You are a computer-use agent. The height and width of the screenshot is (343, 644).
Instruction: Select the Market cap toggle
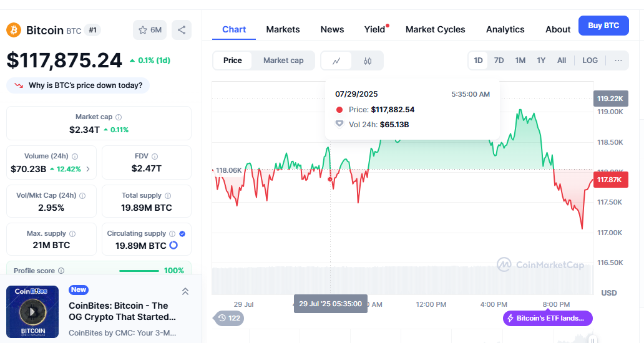tap(283, 60)
